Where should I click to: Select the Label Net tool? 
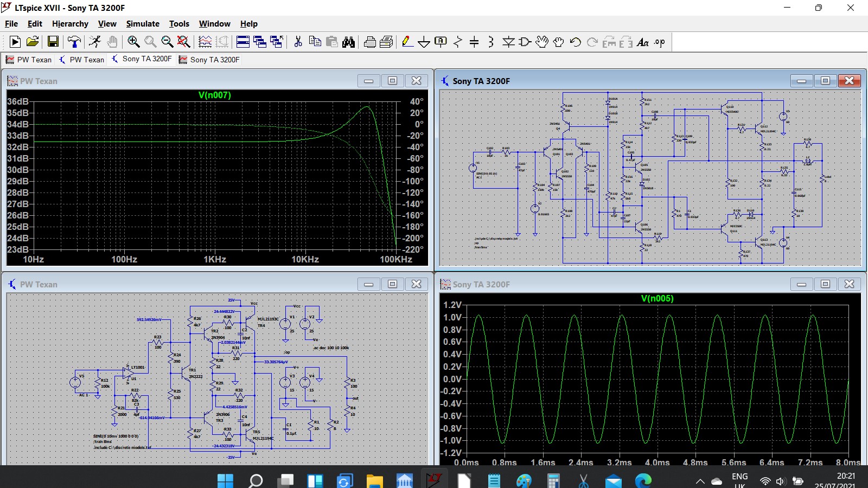tap(441, 42)
